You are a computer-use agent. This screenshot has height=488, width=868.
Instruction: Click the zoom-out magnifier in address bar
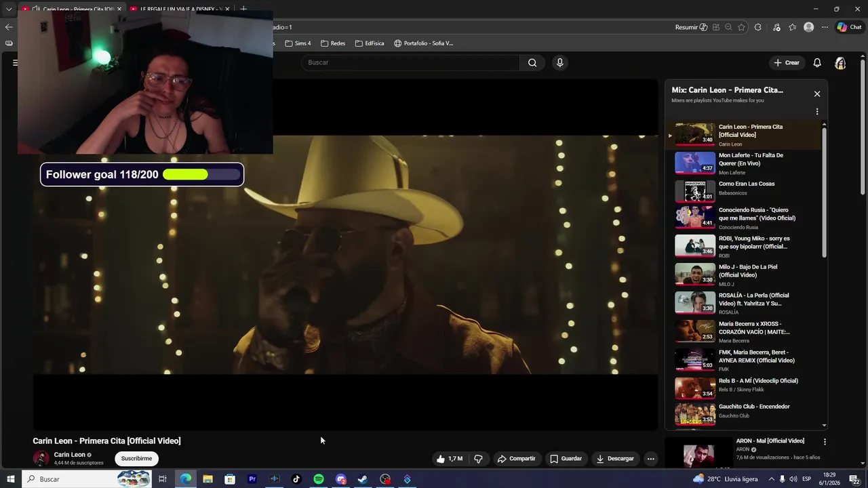728,27
